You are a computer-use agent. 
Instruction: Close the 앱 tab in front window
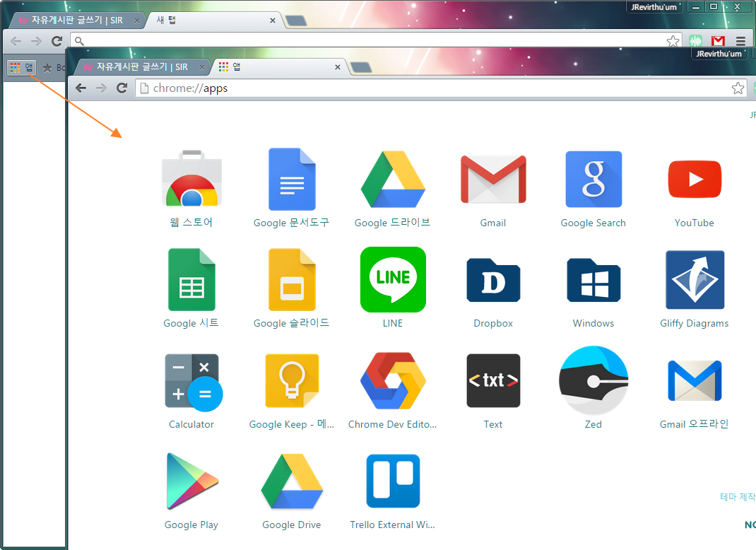[338, 67]
